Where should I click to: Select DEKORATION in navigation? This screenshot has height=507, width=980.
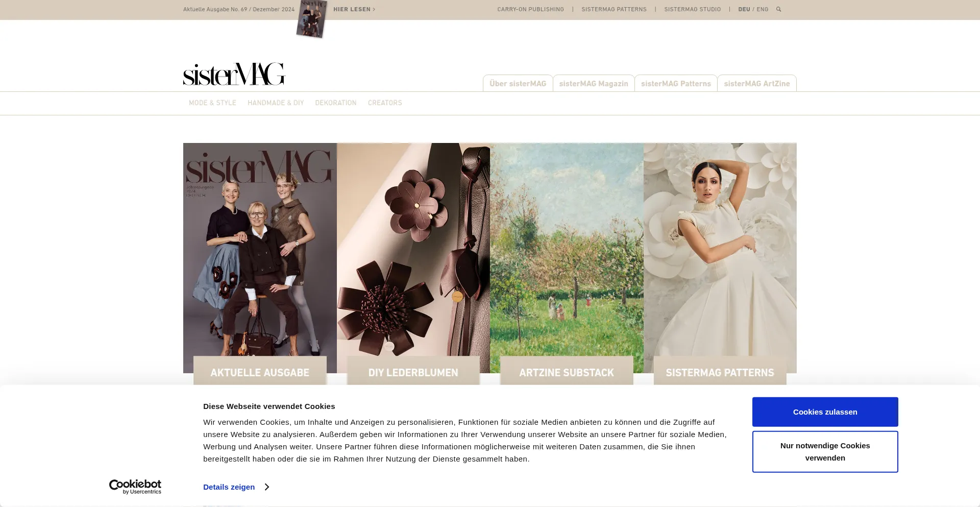pyautogui.click(x=336, y=103)
